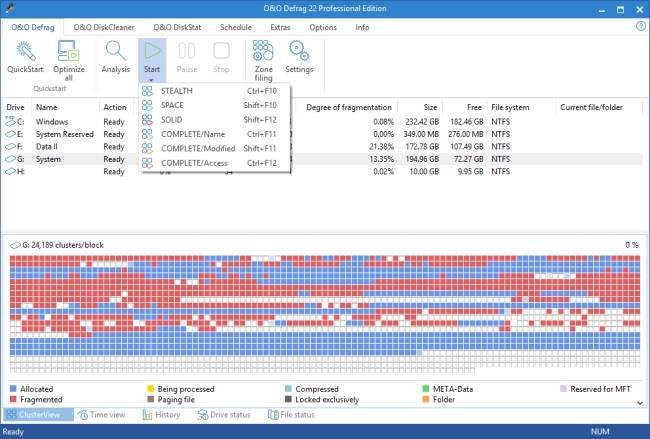Select the System Reserved drive row
This screenshot has width=650, height=439.
pos(322,134)
